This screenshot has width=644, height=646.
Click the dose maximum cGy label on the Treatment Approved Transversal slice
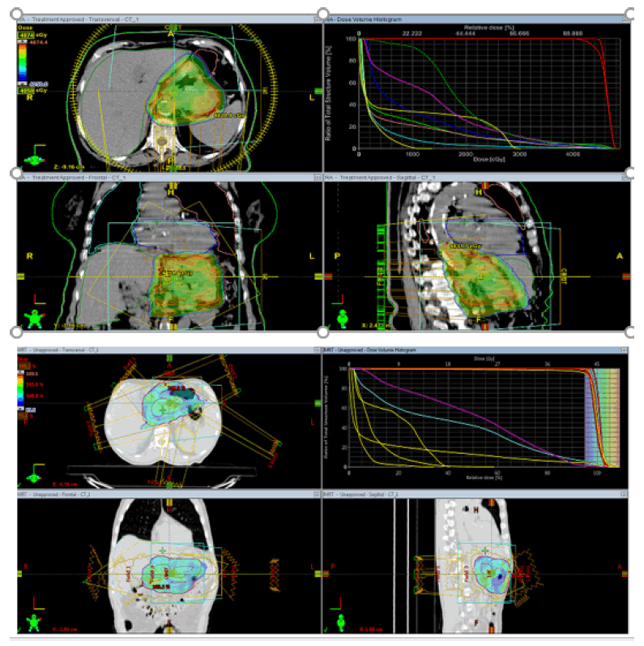click(229, 116)
